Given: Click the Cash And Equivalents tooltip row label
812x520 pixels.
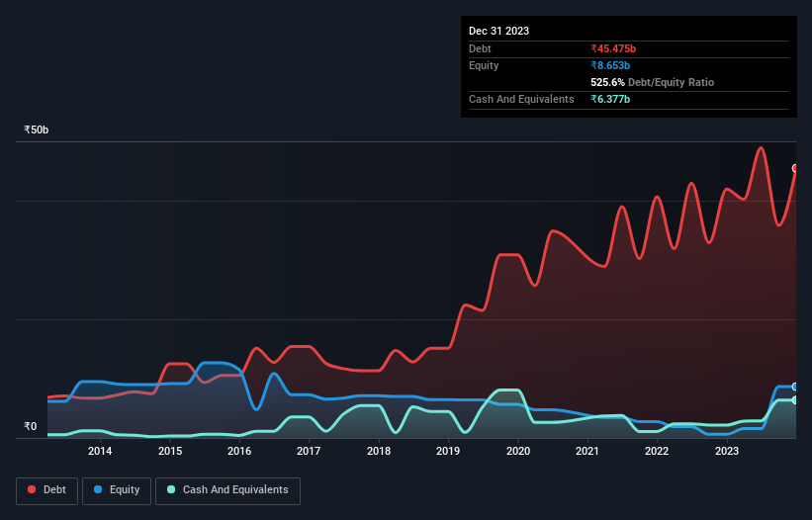Looking at the screenshot, I should pyautogui.click(x=521, y=99).
